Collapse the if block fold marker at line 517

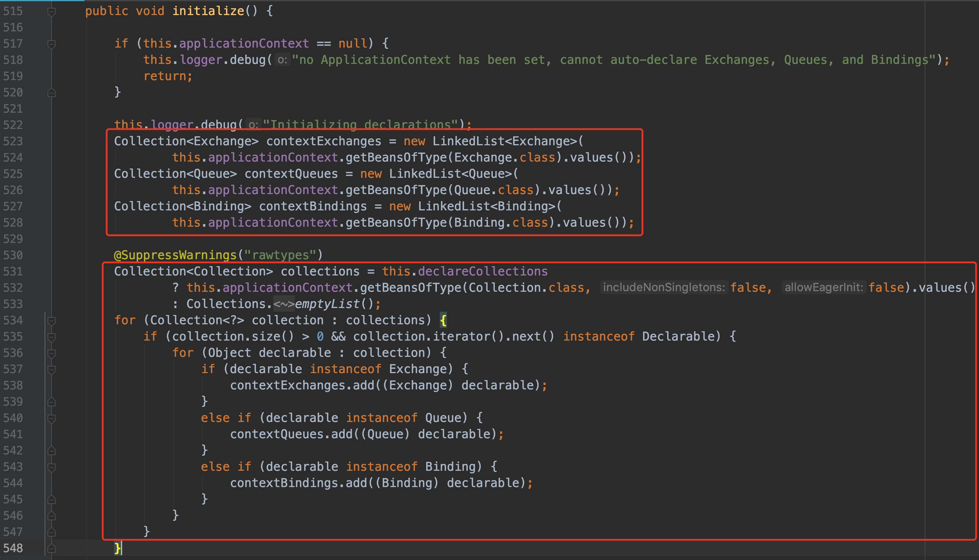pyautogui.click(x=51, y=44)
